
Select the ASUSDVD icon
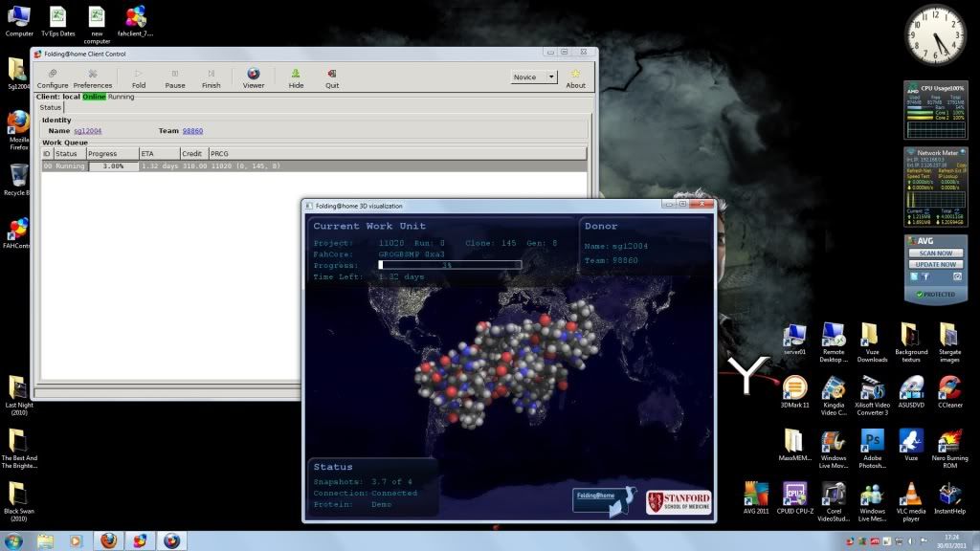point(911,391)
